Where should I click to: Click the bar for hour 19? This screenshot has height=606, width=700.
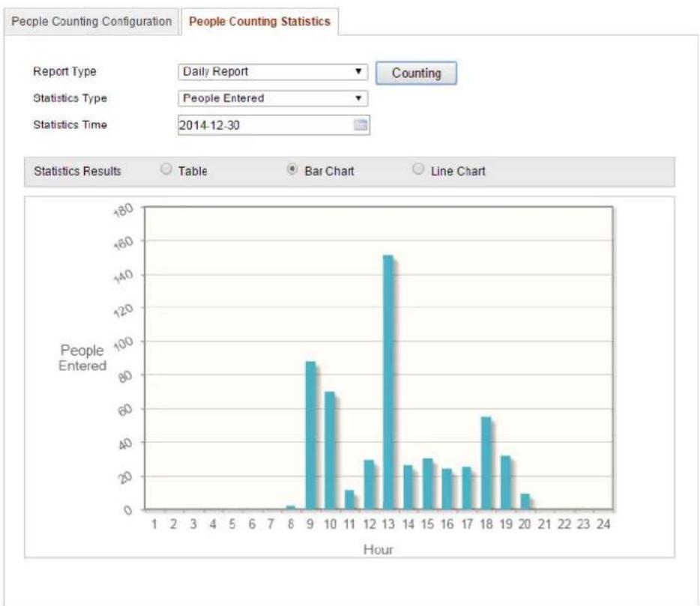tap(505, 482)
